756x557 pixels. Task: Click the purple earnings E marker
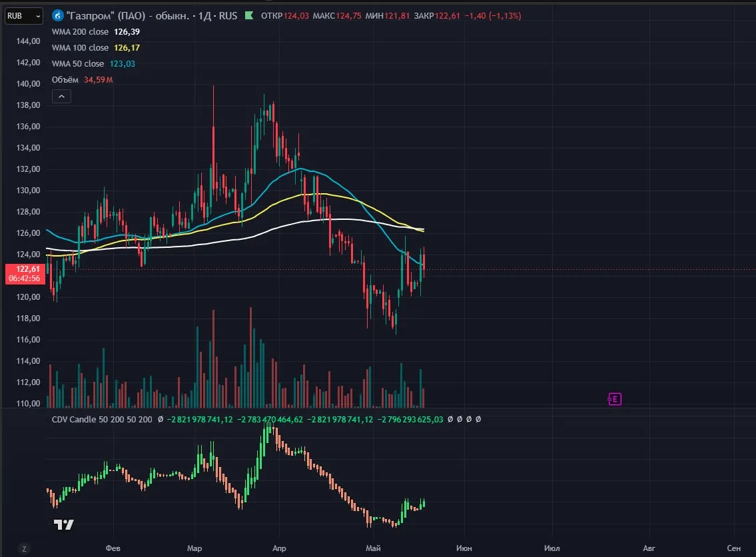[x=615, y=399]
